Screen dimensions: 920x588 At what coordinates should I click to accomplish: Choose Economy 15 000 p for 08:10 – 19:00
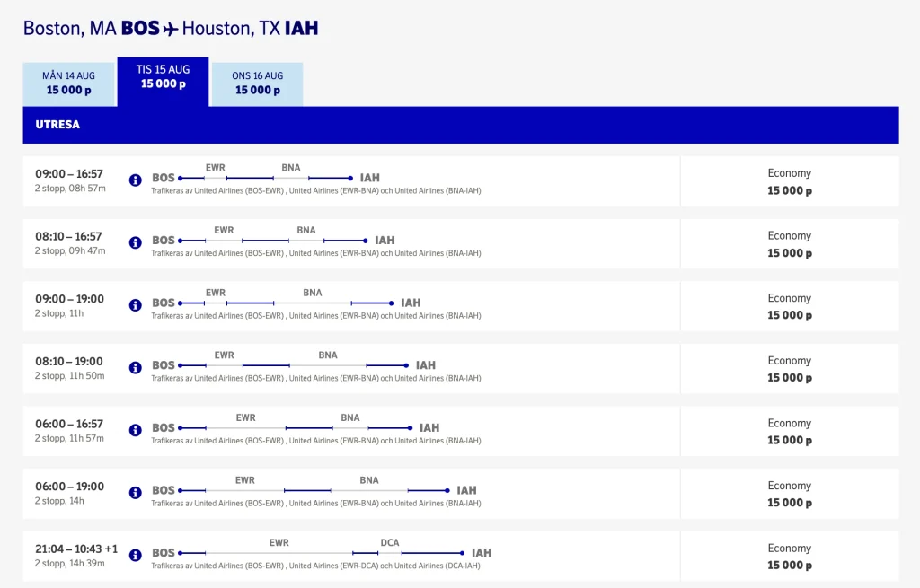(x=790, y=369)
